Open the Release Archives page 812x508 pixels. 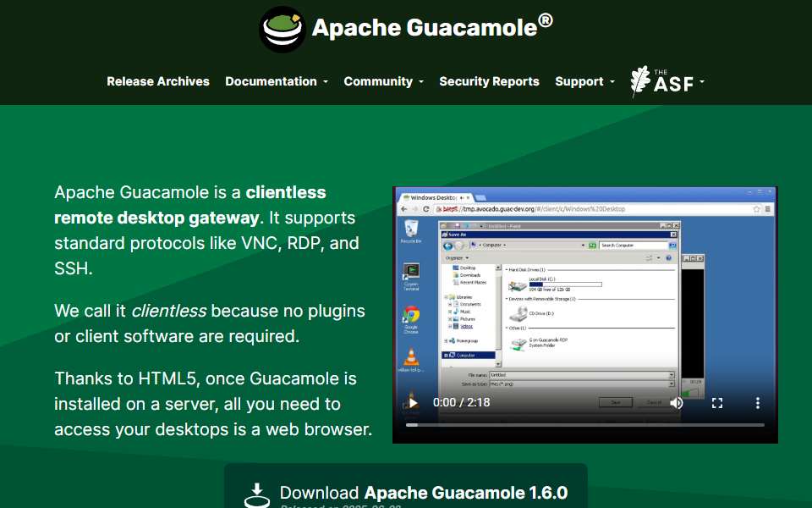(158, 81)
